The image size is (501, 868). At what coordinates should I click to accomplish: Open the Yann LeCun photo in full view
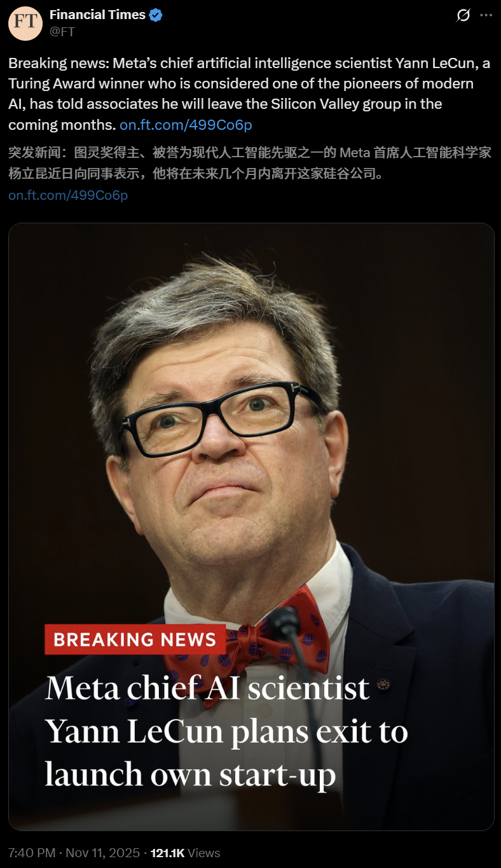tap(251, 526)
